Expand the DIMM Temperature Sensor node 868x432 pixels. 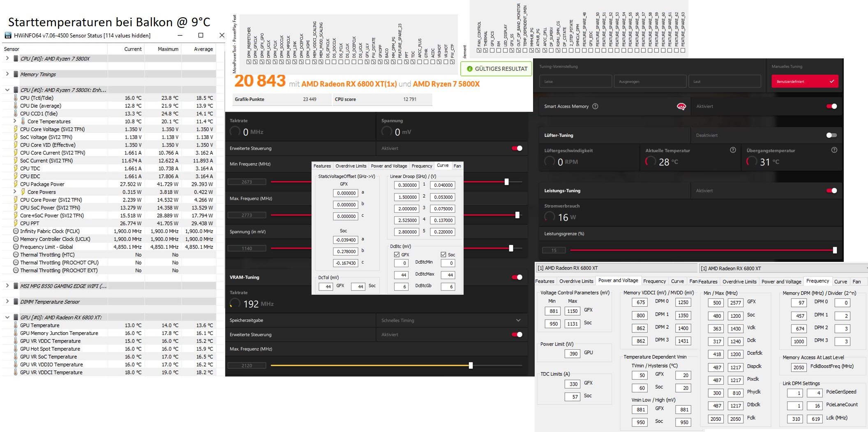coord(7,302)
